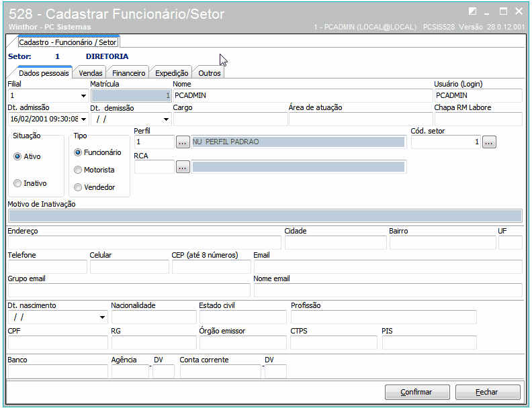Viewport: 532px width, 410px height.
Task: Focus the Grupo email field
Action: pyautogui.click(x=129, y=291)
